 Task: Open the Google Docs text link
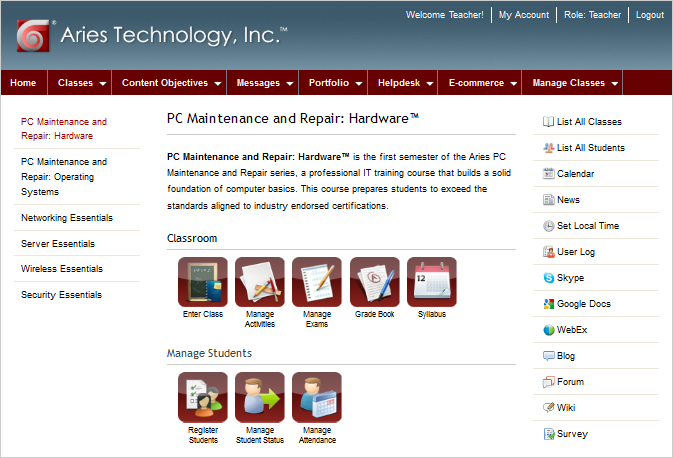(584, 304)
